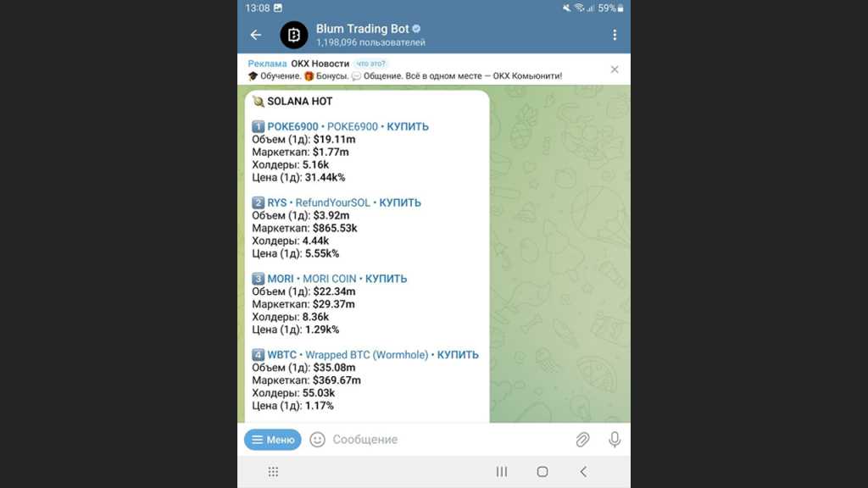This screenshot has width=868, height=488.
Task: Tap КУПИТЬ link for MORI COIN
Action: [386, 279]
